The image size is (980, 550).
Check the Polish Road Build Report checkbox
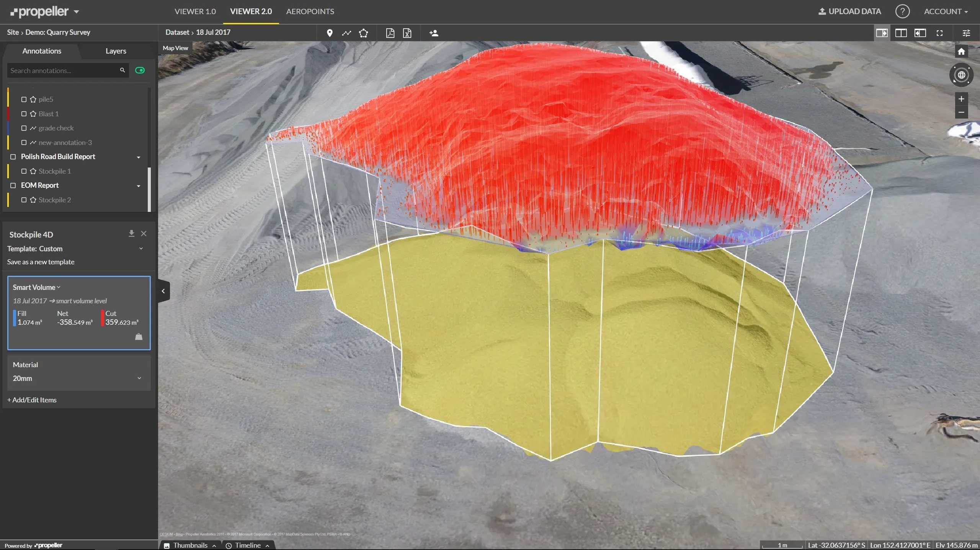pos(13,157)
